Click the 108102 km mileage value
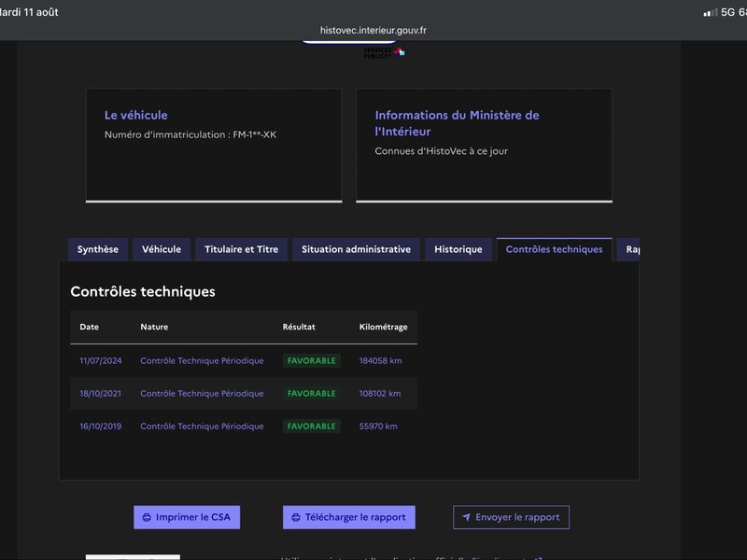The image size is (747, 560). pyautogui.click(x=380, y=394)
